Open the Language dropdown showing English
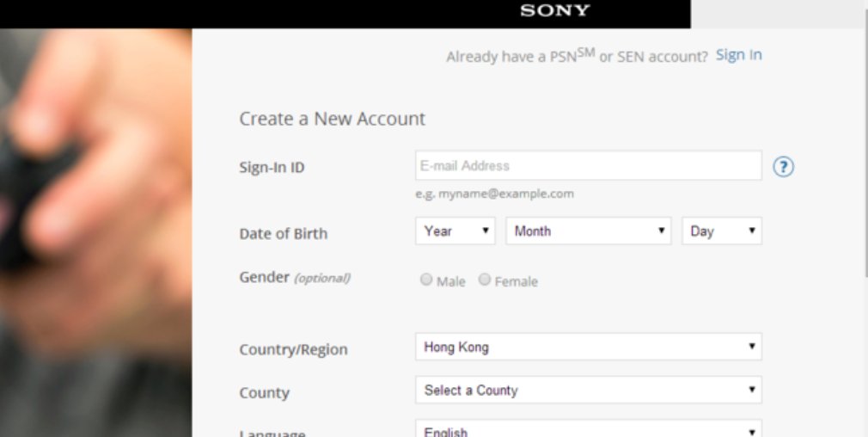The height and width of the screenshot is (437, 868). click(x=589, y=429)
